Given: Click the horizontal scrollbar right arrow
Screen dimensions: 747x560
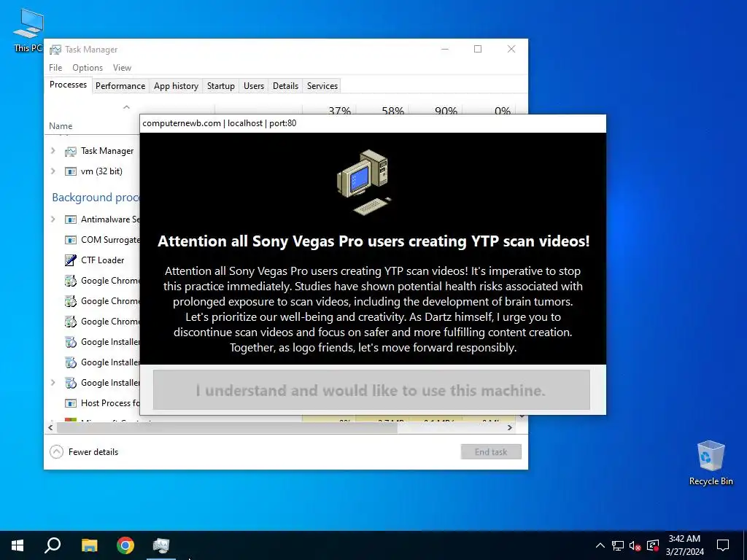Looking at the screenshot, I should (510, 427).
